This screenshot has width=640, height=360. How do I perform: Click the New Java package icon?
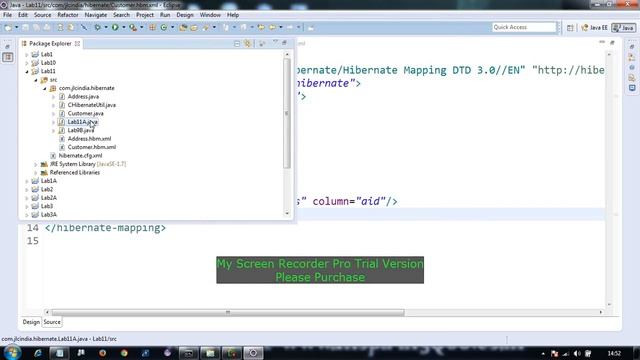(152, 27)
